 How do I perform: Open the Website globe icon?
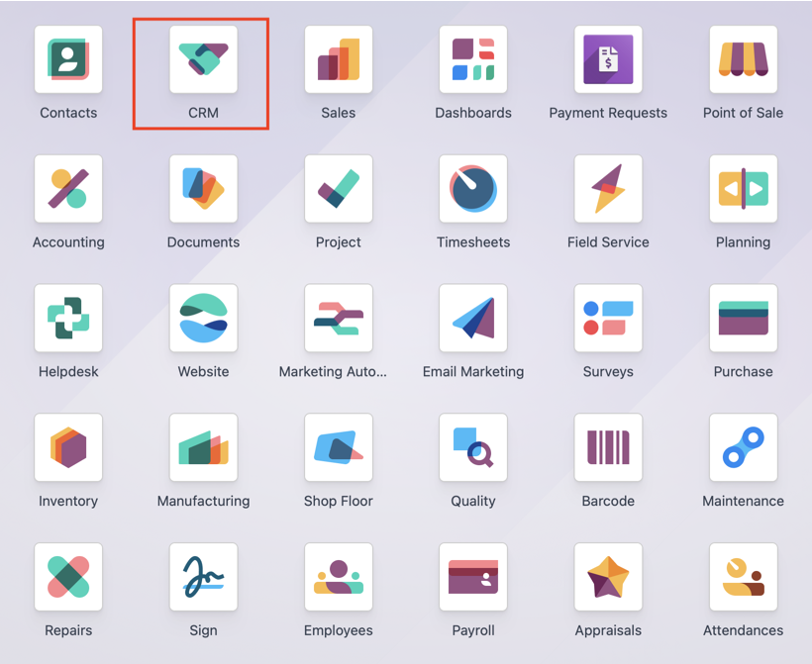pos(204,319)
